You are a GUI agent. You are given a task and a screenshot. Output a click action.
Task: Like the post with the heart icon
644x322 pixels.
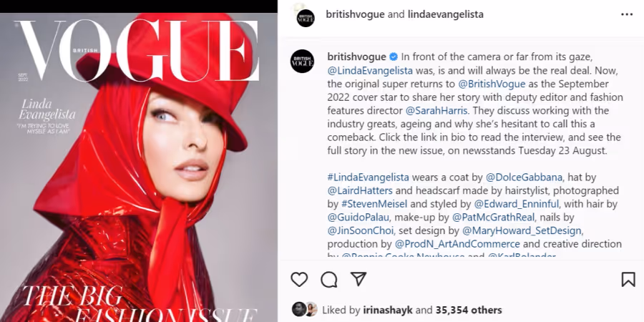[299, 280]
